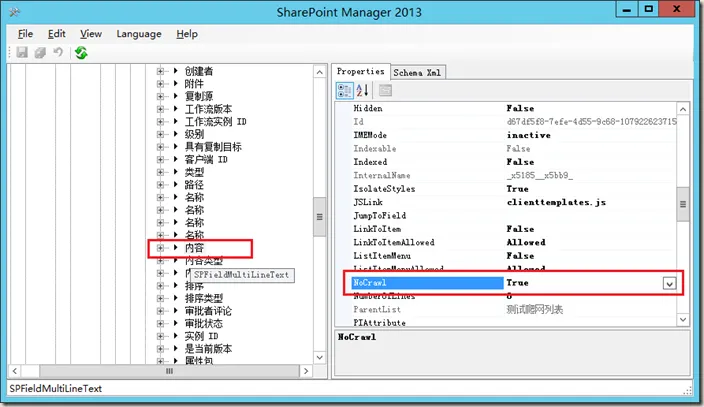Expand the 内容 tree node plus box
Image resolution: width=704 pixels, height=407 pixels.
click(160, 248)
